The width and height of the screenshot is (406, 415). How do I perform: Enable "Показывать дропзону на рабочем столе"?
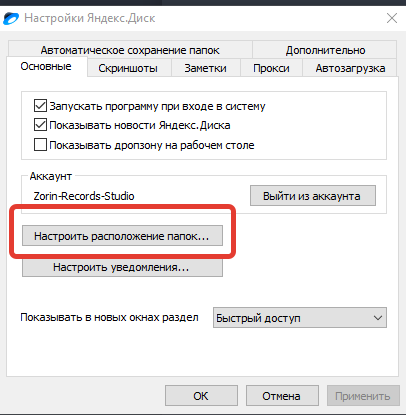pos(40,145)
